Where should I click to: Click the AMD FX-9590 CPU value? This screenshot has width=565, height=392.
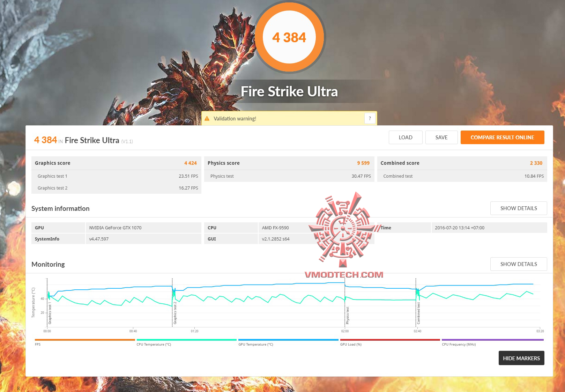click(x=275, y=228)
